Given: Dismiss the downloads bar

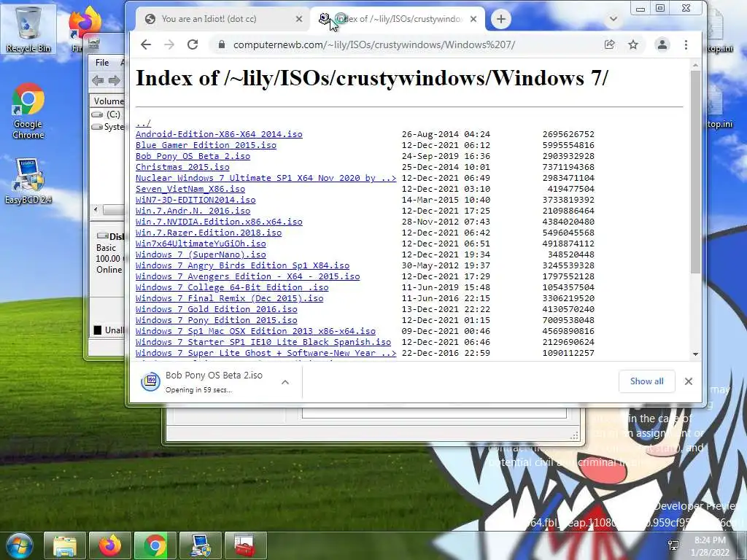Looking at the screenshot, I should point(689,381).
